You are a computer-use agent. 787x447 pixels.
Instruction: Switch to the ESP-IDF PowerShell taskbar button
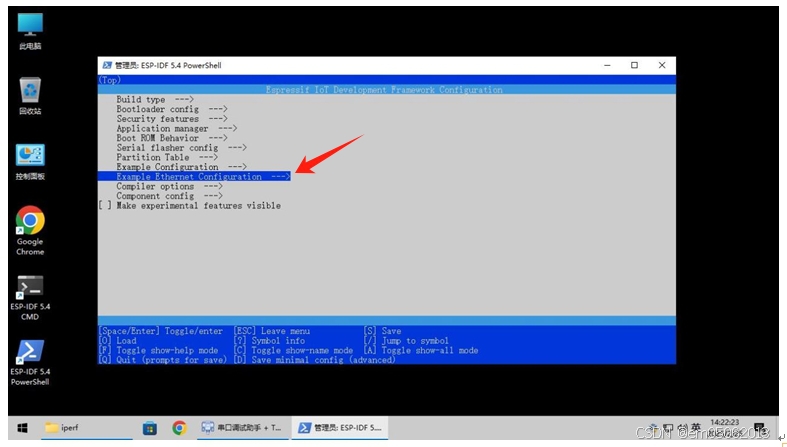(x=340, y=428)
